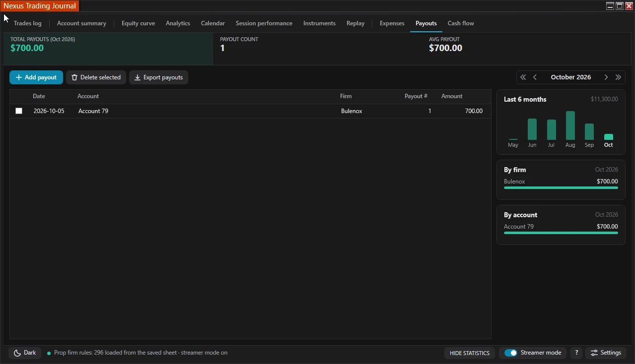The image size is (635, 364).
Task: Open the Expenses tab
Action: [x=392, y=23]
